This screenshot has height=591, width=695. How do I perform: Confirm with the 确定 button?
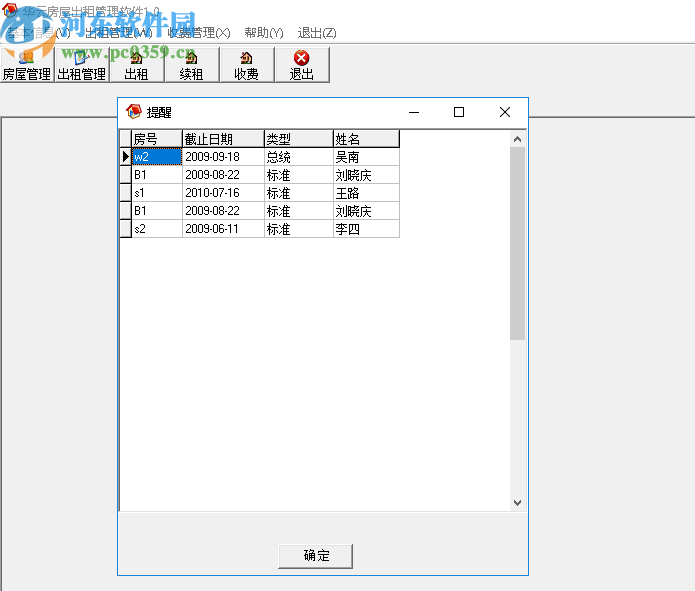pos(316,556)
